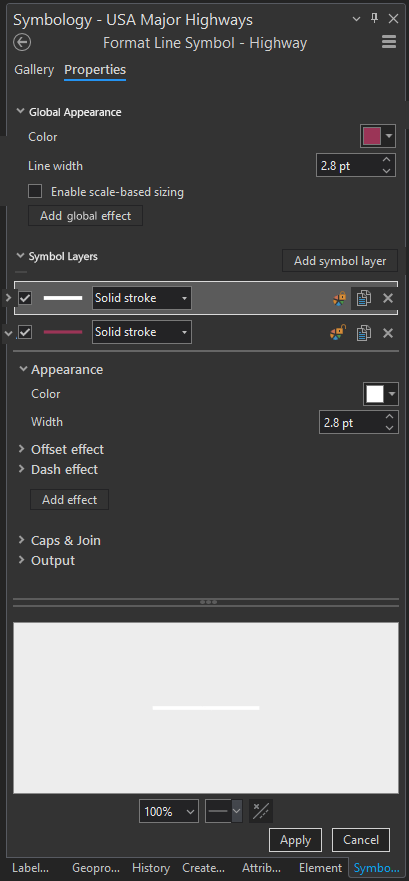The height and width of the screenshot is (881, 409).
Task: Click color lock icon on white stroke layer
Action: click(339, 298)
